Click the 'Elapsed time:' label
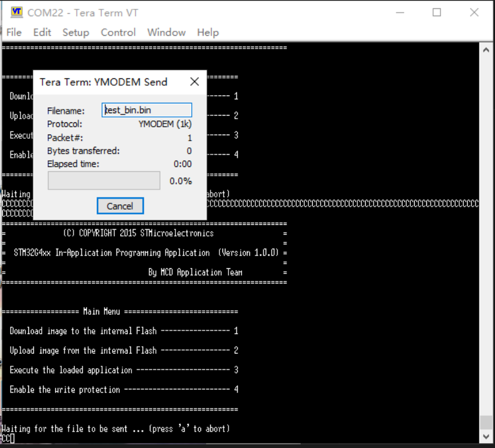The width and height of the screenshot is (495, 448). coord(73,164)
